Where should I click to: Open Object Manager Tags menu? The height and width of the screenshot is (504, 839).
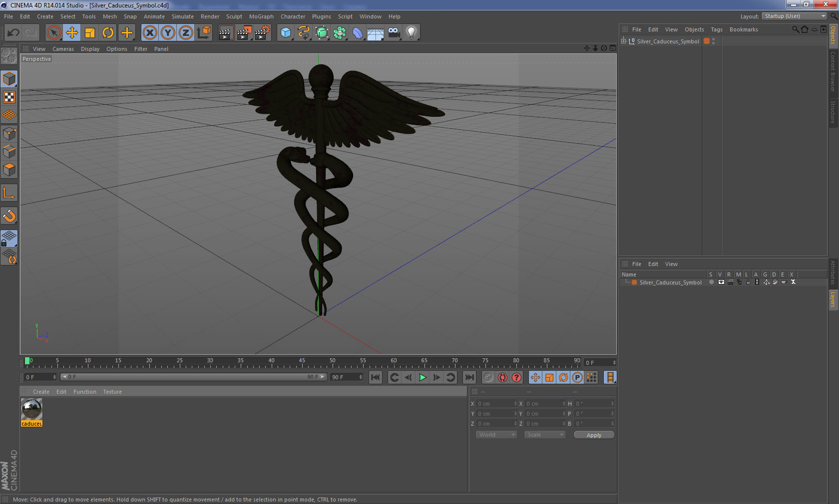[717, 29]
